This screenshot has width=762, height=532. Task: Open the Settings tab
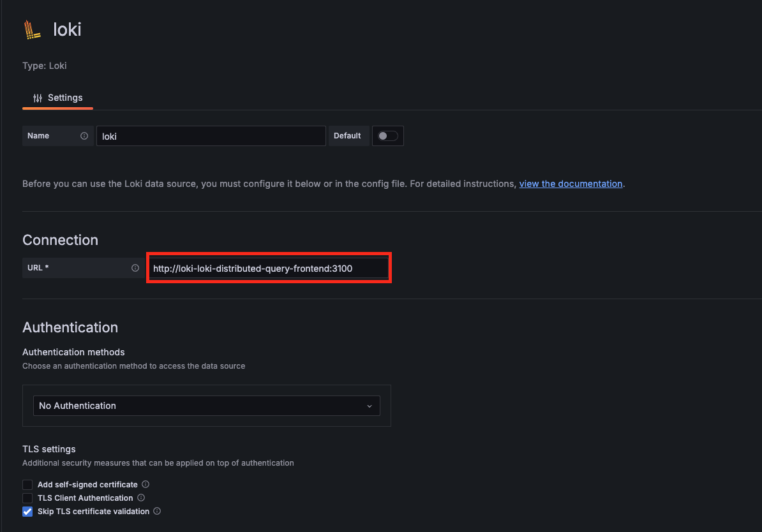[57, 98]
